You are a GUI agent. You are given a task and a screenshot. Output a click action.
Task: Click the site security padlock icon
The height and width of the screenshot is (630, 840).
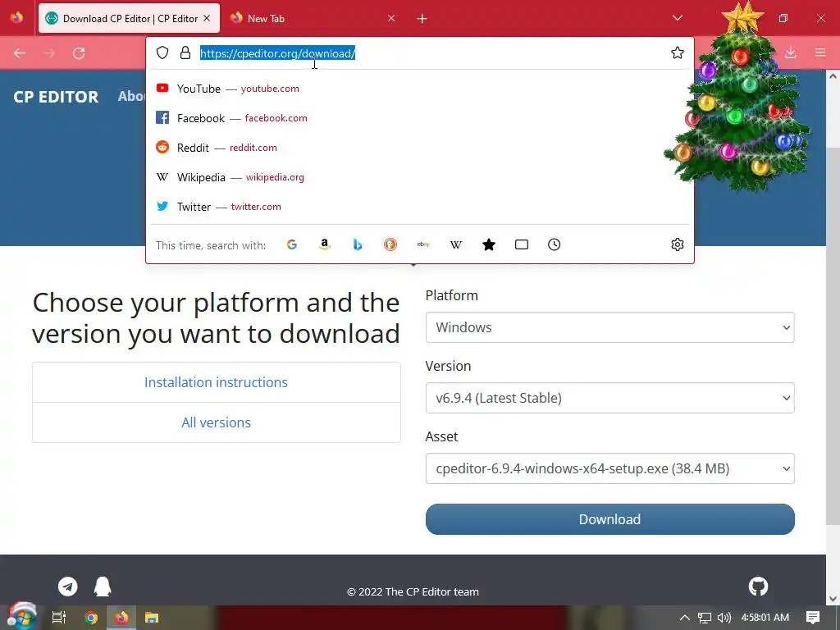tap(185, 52)
